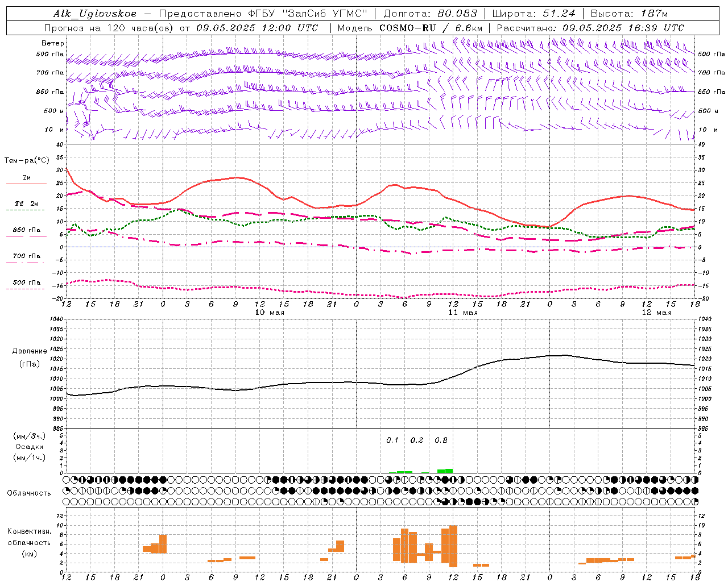The height and width of the screenshot is (582, 728).
Task: Click the provider text ФГБУ "ЗапСиб УГМС"
Action: [x=308, y=14]
